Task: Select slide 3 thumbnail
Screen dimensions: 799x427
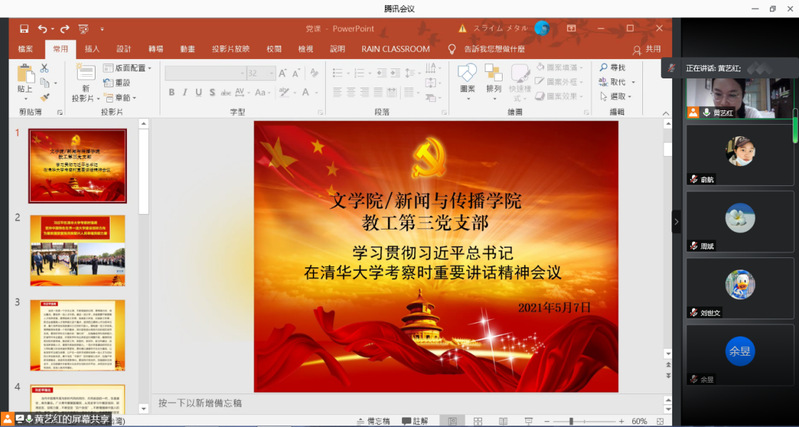Action: 77,335
